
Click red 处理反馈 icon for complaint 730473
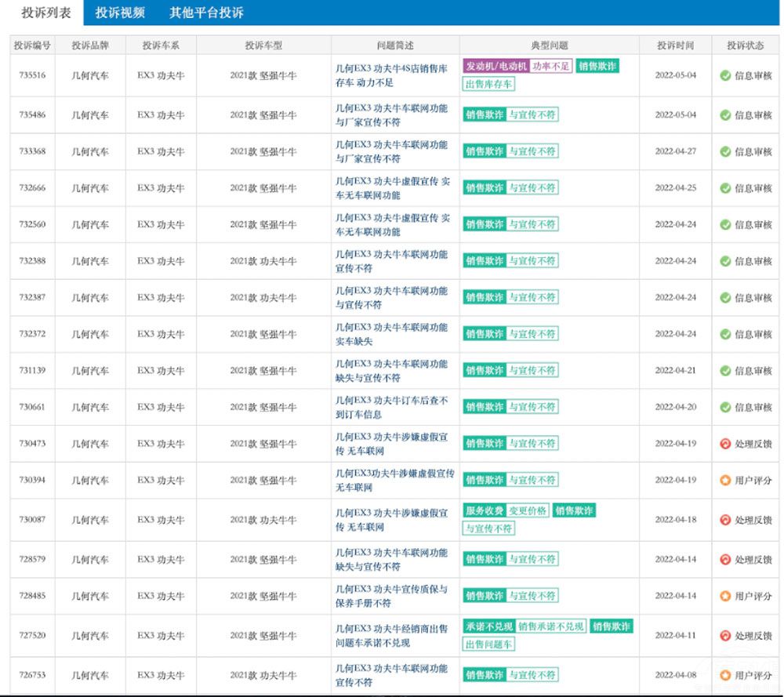(725, 444)
